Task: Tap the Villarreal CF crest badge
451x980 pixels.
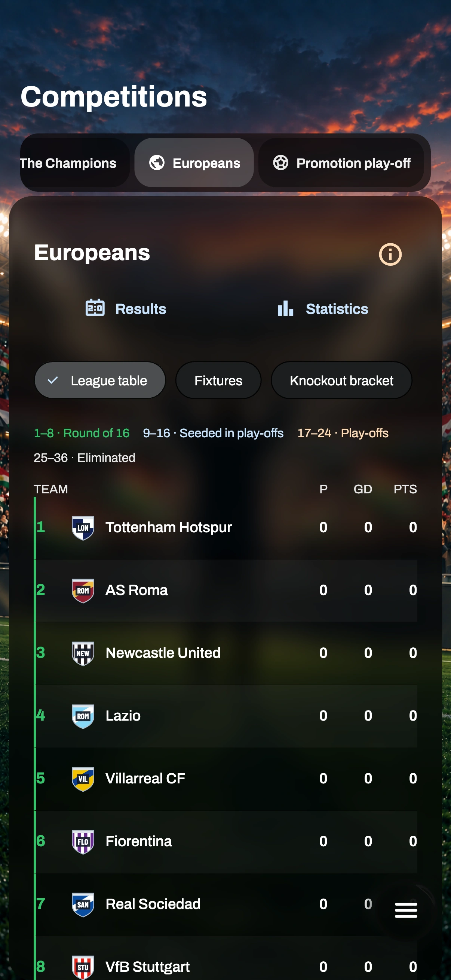Action: pyautogui.click(x=83, y=779)
